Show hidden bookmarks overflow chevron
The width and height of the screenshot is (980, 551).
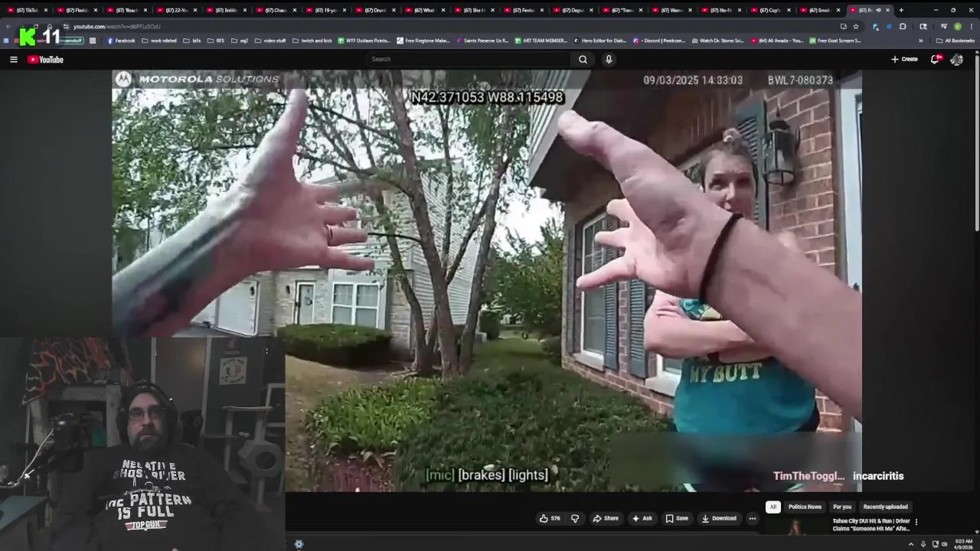[x=921, y=41]
